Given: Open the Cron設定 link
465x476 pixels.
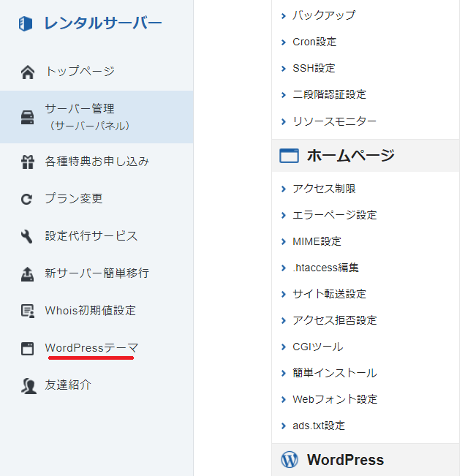Looking at the screenshot, I should click(314, 42).
